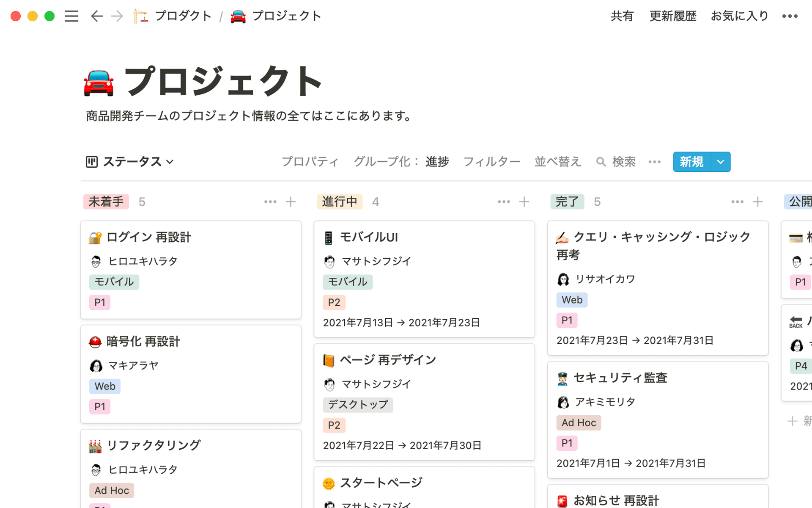This screenshot has height=508, width=812.
Task: Navigate to プロダクト in the breadcrumb
Action: [183, 16]
